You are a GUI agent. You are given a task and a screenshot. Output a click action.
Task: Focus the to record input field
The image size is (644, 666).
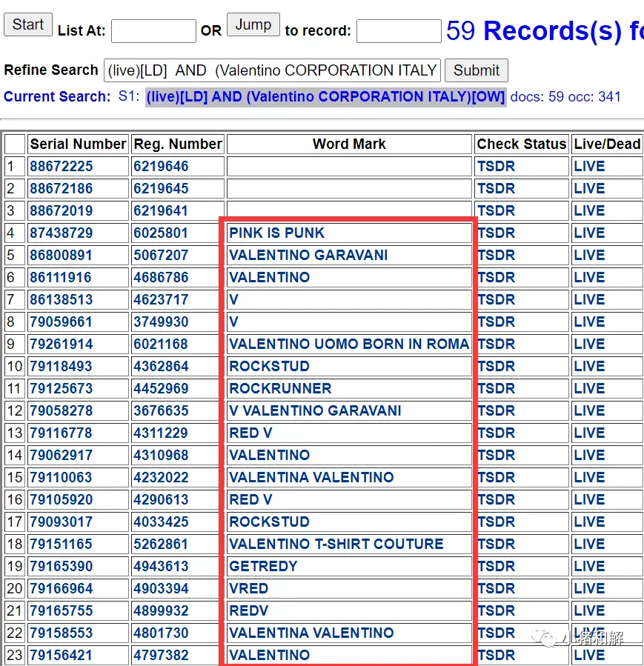pyautogui.click(x=399, y=31)
